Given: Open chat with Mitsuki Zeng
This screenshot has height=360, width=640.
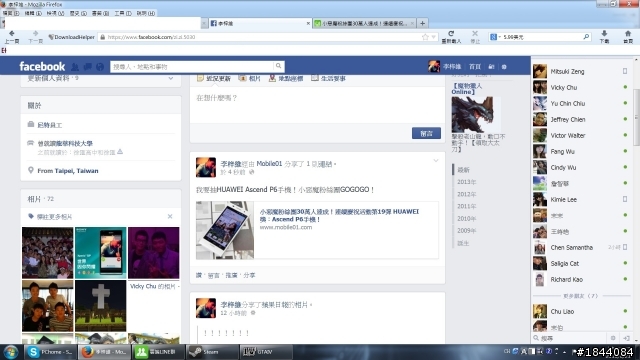Looking at the screenshot, I should 581,71.
